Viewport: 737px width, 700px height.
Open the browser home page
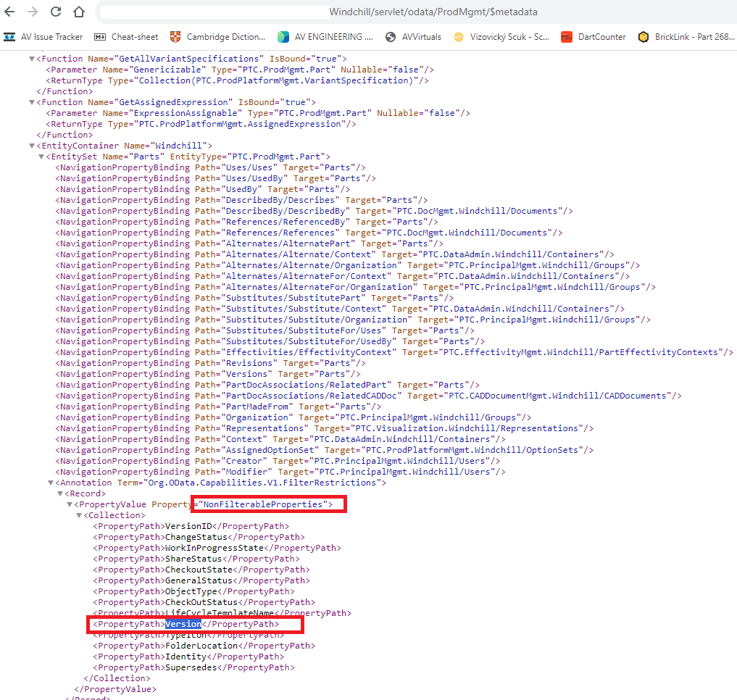pos(78,12)
